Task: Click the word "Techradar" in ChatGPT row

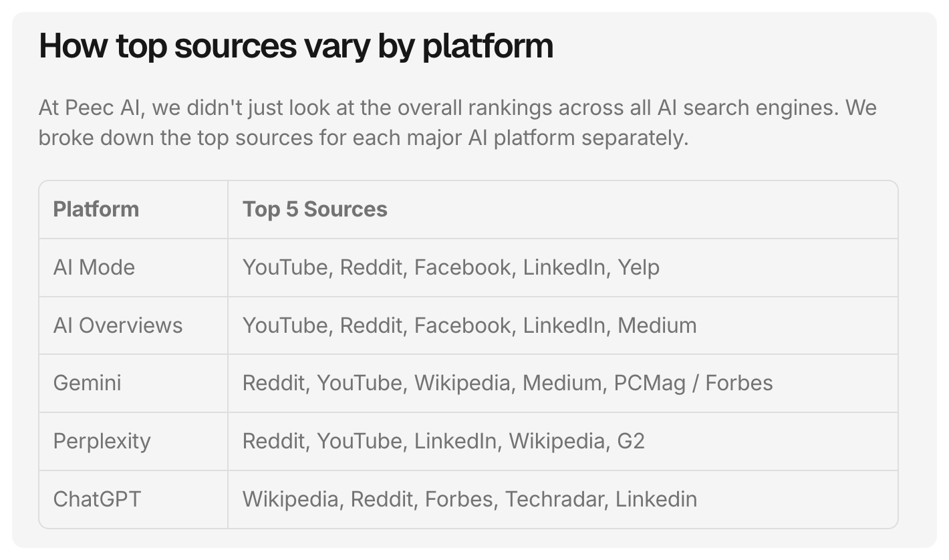Action: [x=554, y=499]
